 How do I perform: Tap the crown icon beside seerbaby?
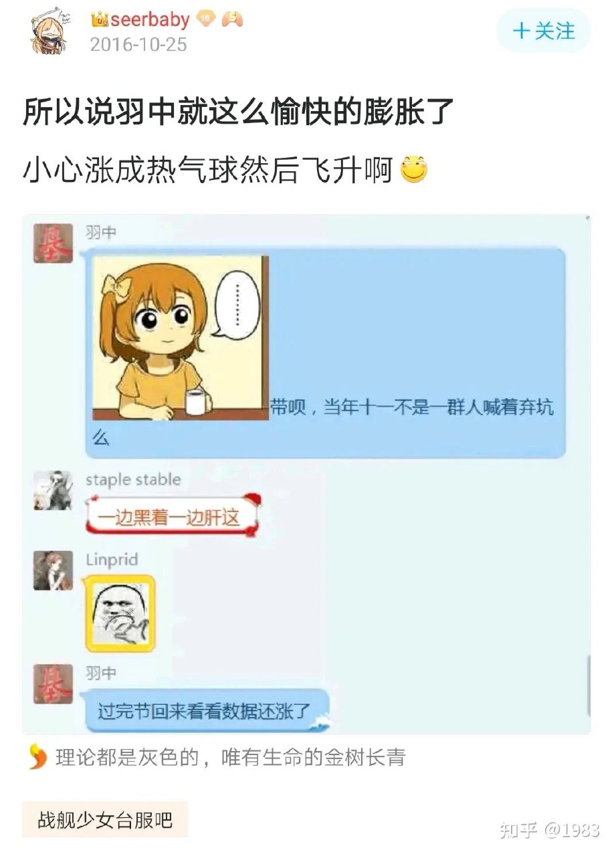99,20
